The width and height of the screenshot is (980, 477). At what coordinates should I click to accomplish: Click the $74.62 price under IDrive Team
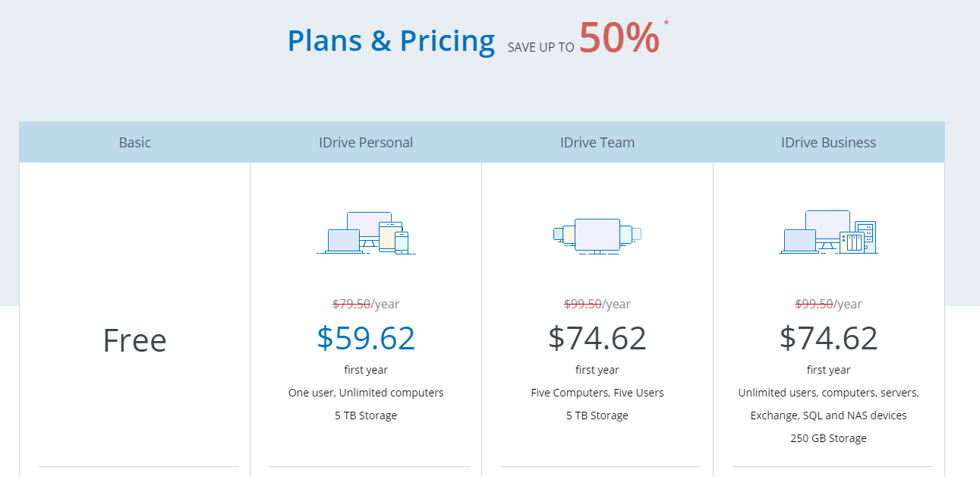click(x=597, y=338)
